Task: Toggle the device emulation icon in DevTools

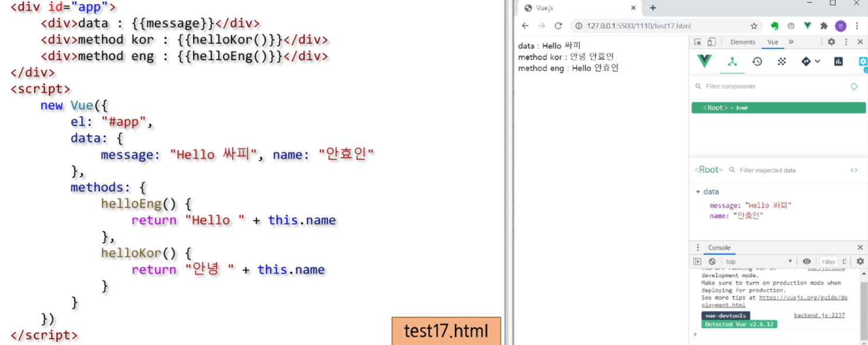Action: 711,41
